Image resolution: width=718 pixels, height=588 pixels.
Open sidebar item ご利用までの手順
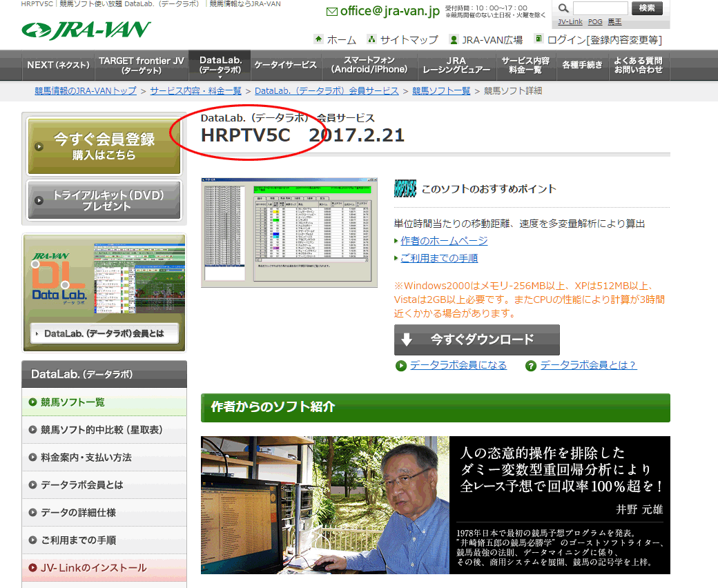click(x=104, y=540)
